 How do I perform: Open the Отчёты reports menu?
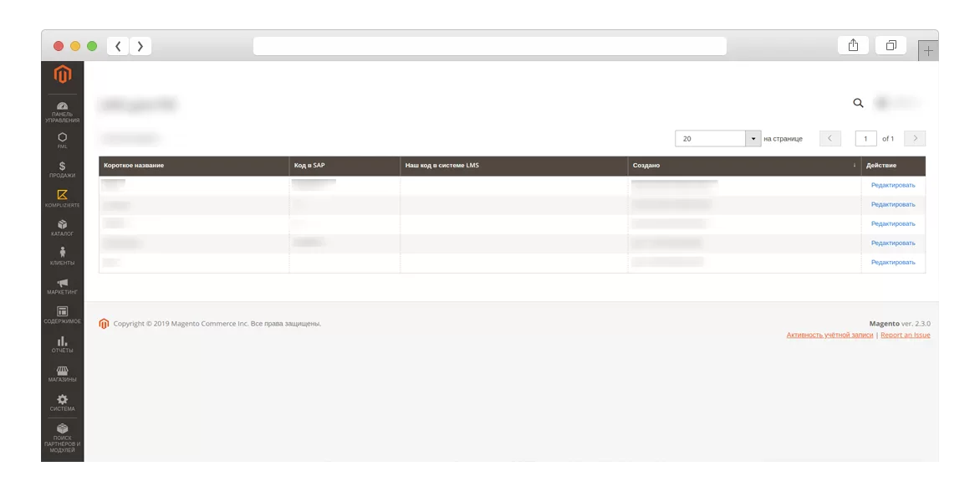[x=62, y=344]
